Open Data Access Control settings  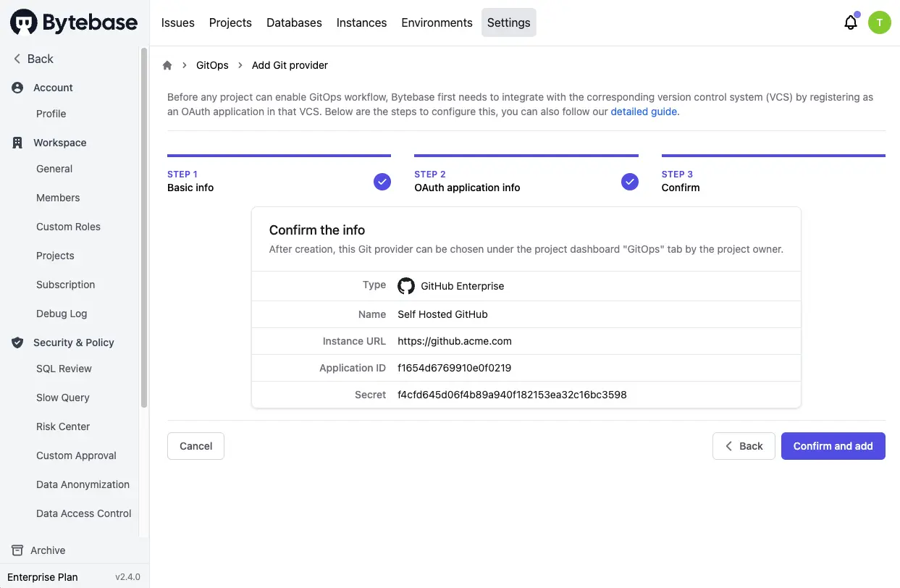[84, 513]
